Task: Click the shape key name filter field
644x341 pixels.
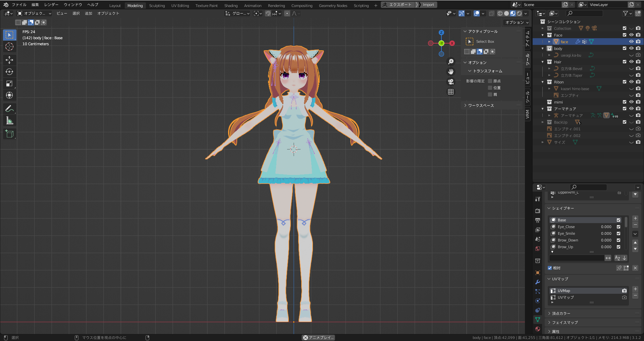Action: [x=577, y=258]
